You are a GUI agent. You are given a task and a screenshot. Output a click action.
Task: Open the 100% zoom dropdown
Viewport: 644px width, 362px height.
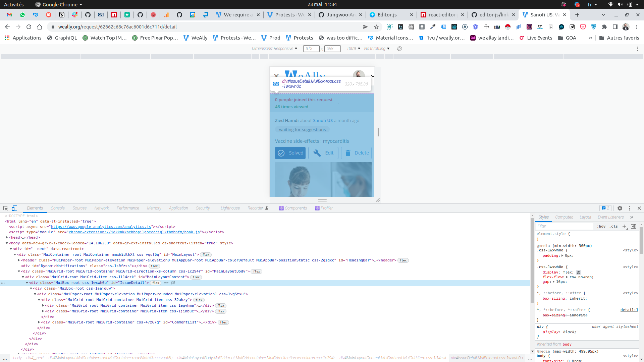tap(354, 49)
